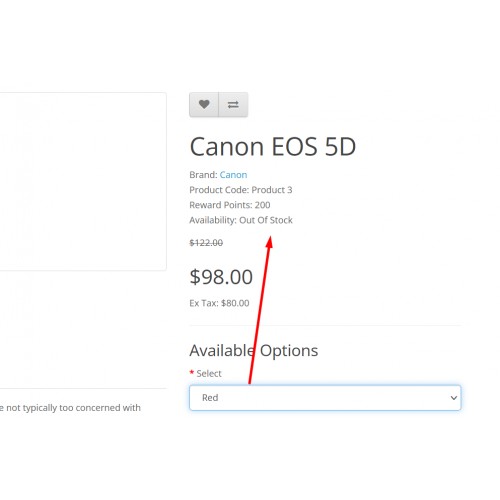The image size is (500, 500).
Task: Click description text ending 'concerned with'
Action: point(70,408)
